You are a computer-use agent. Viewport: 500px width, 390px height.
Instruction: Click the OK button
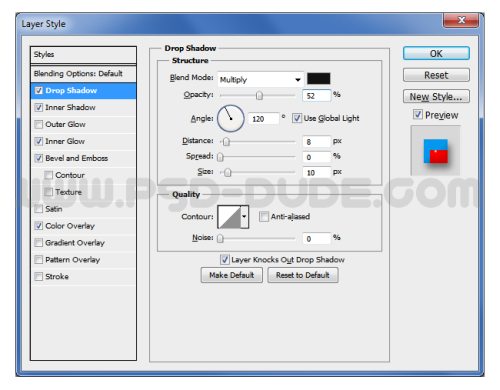436,54
